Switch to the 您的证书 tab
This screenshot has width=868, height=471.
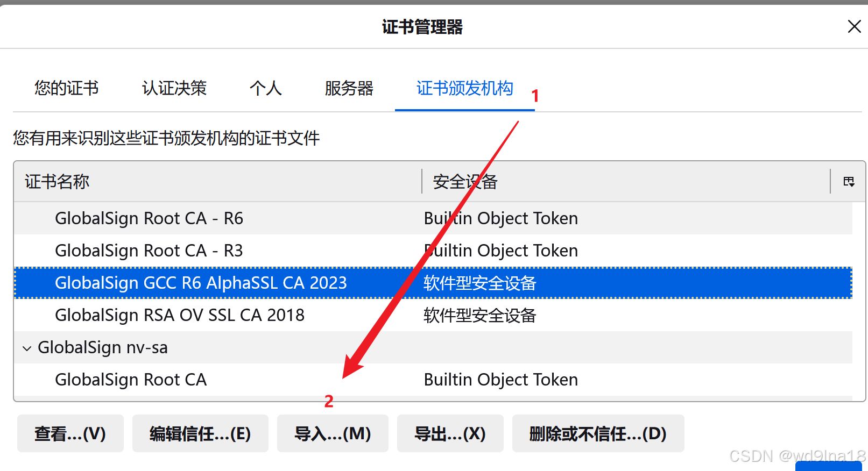(67, 88)
